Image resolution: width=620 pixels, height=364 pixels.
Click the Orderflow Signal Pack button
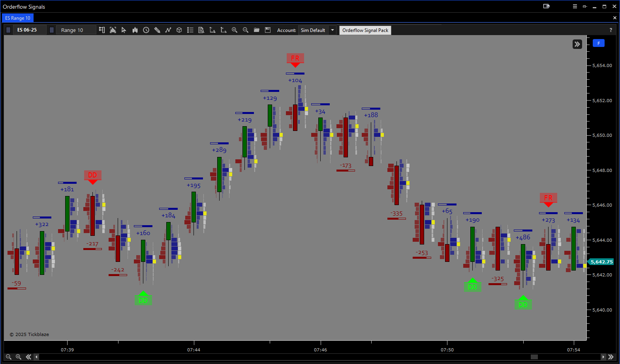pyautogui.click(x=365, y=30)
